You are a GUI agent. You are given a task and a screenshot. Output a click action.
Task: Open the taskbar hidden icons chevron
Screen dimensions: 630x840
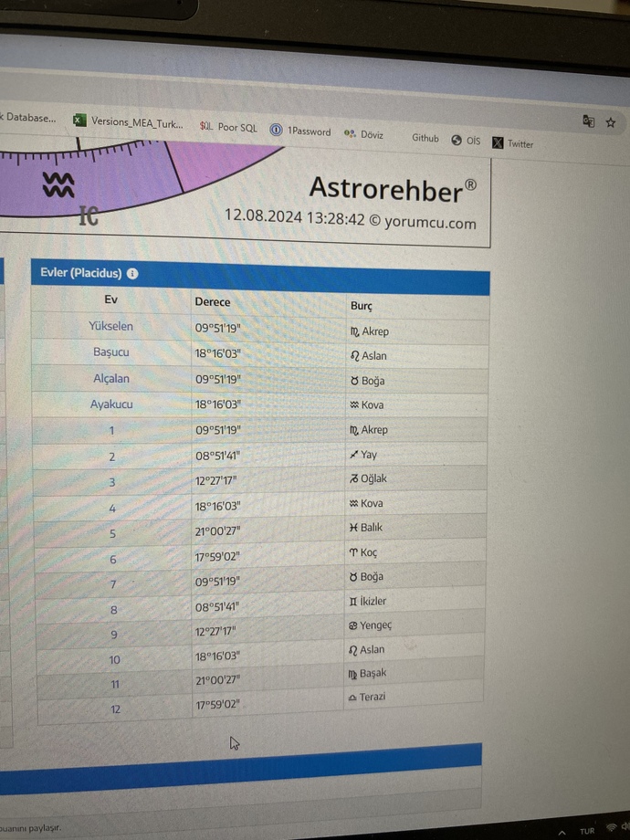click(562, 833)
